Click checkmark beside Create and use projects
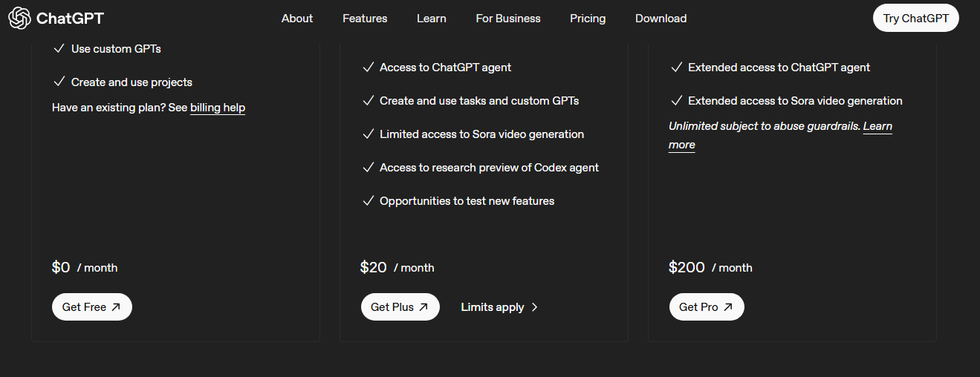Viewport: 980px width, 377px height. [59, 82]
